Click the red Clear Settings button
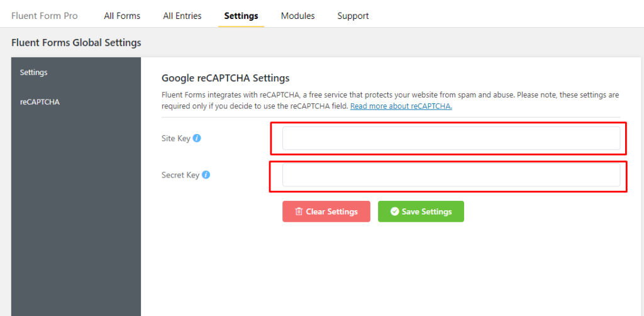 point(326,212)
